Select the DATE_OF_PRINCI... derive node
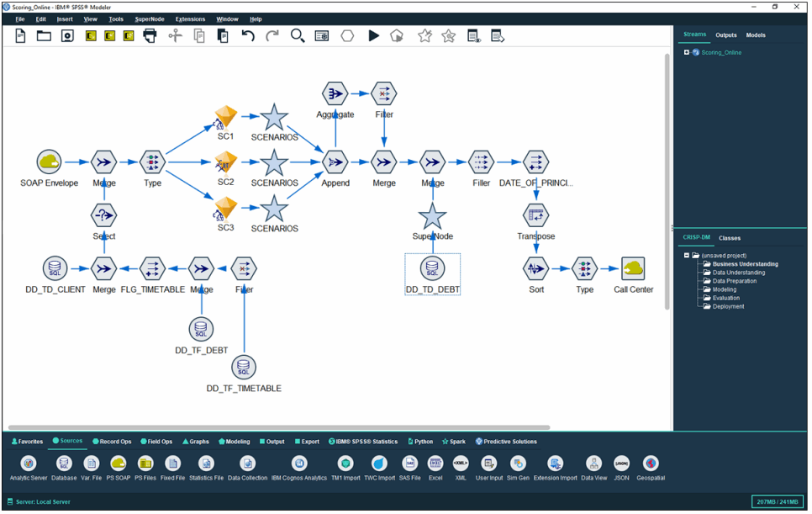The height and width of the screenshot is (514, 812). pos(536,162)
